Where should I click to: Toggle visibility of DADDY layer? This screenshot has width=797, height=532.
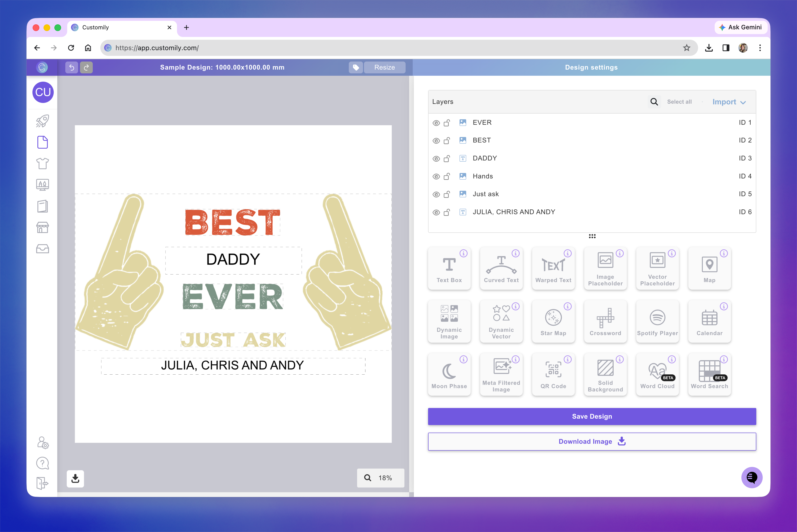coord(436,159)
